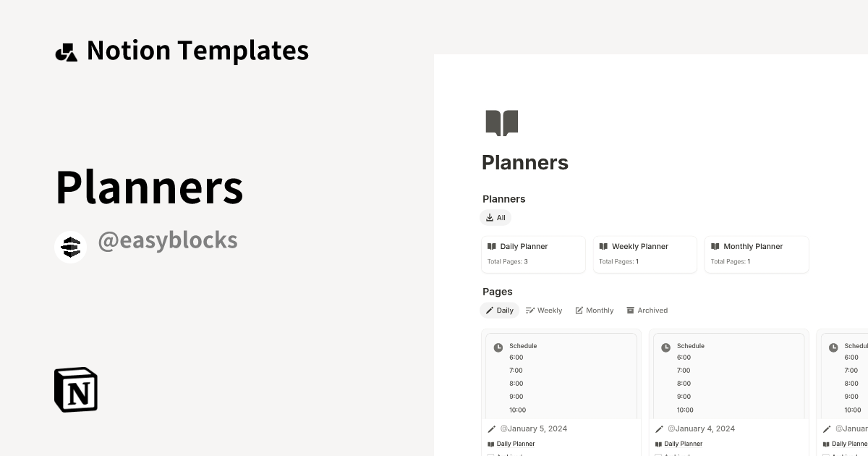Toggle the Archived checkbox on the January 4 card
This screenshot has width=868, height=456.
tap(657, 455)
